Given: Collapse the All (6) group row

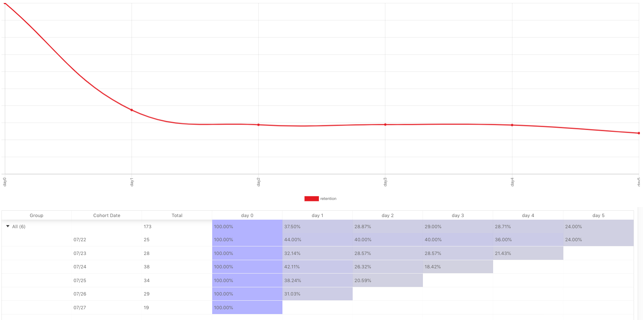Looking at the screenshot, I should pos(8,226).
